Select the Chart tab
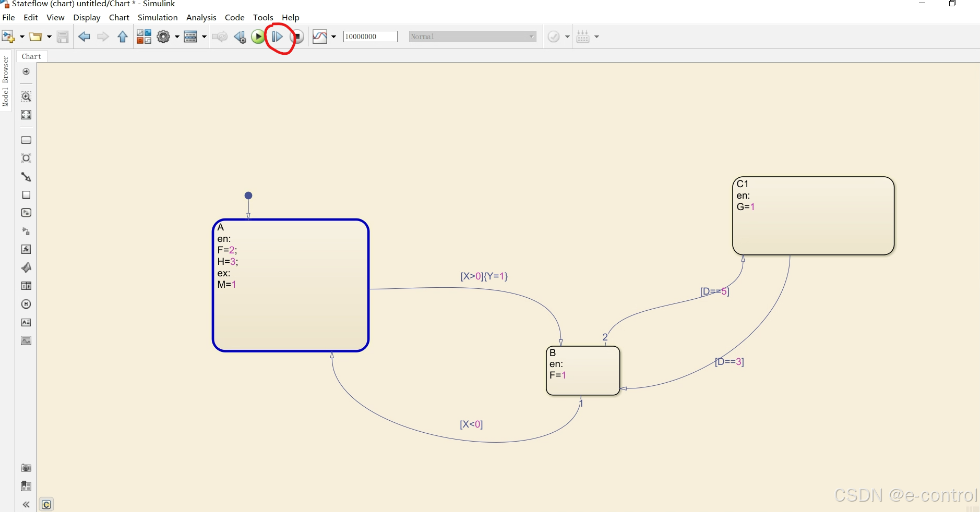Screen dimensions: 980x512 pyautogui.click(x=31, y=56)
